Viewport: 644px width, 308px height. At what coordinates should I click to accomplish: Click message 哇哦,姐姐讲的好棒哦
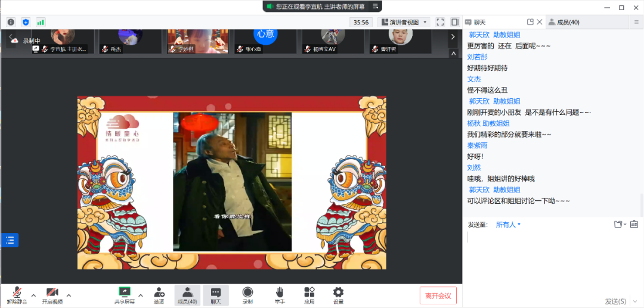point(501,178)
